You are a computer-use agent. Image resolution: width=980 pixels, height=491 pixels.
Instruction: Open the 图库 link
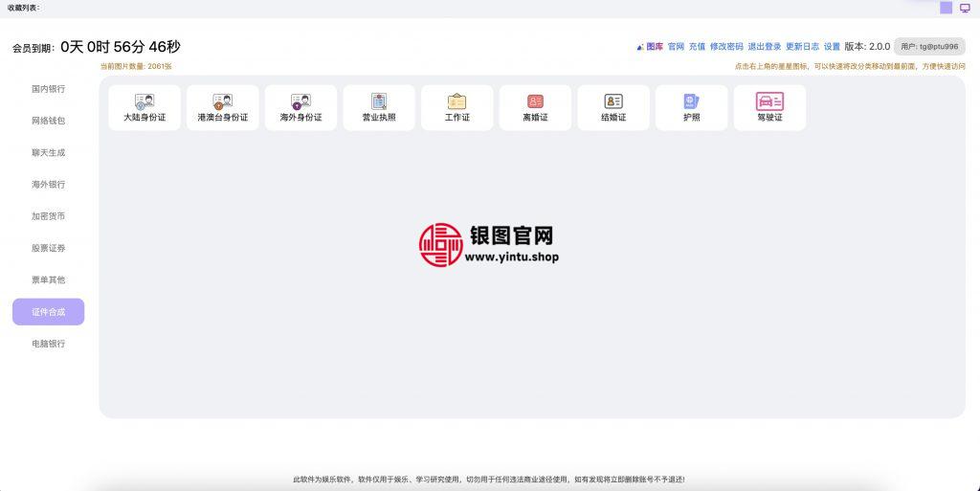650,47
